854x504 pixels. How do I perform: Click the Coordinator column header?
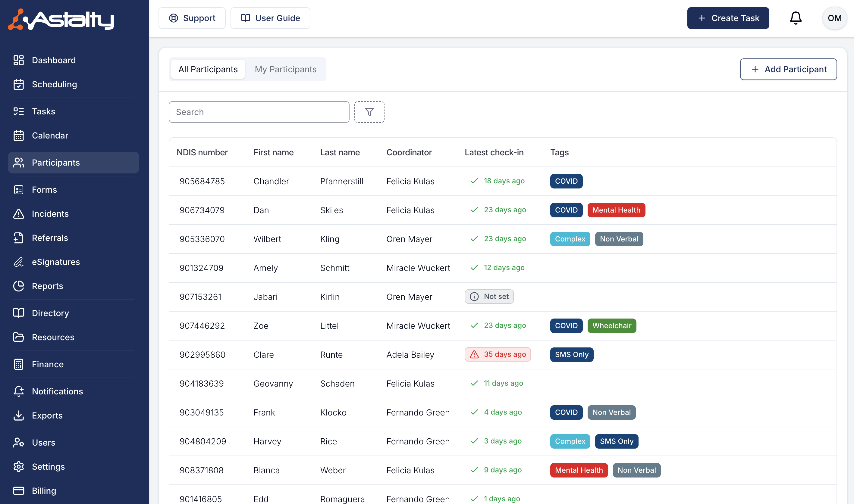point(409,152)
